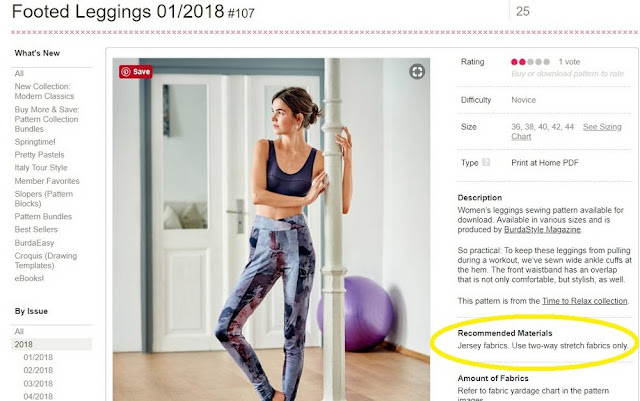The width and height of the screenshot is (640, 401).
Task: Browse Member Favorites category
Action: tap(47, 181)
